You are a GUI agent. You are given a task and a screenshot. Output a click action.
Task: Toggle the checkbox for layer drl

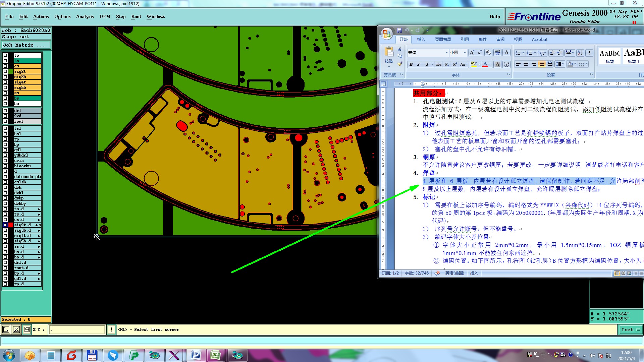pos(5,111)
